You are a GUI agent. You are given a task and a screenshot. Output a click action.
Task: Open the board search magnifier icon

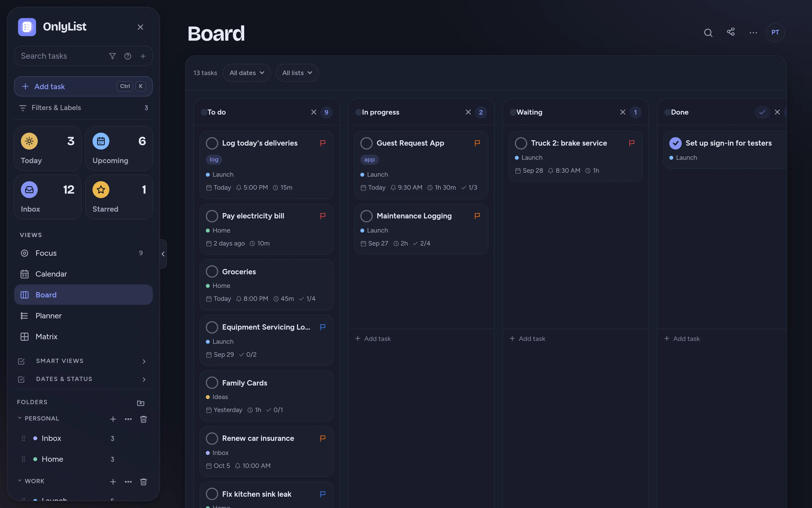[708, 32]
